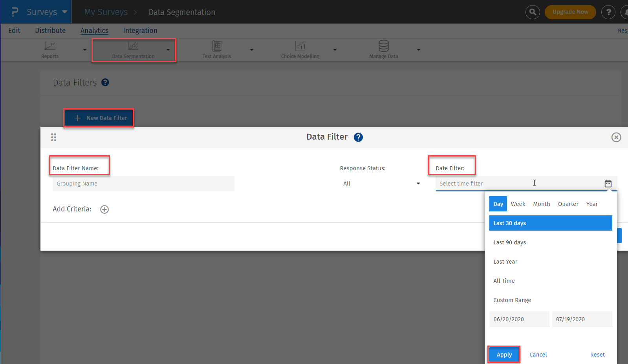This screenshot has width=628, height=364.
Task: Open the Choice Modelling icon
Action: click(300, 46)
